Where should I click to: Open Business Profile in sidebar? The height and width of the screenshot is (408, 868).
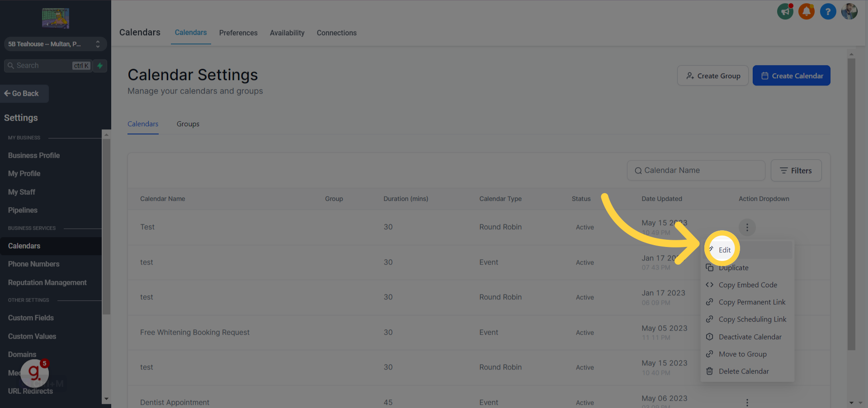click(34, 156)
